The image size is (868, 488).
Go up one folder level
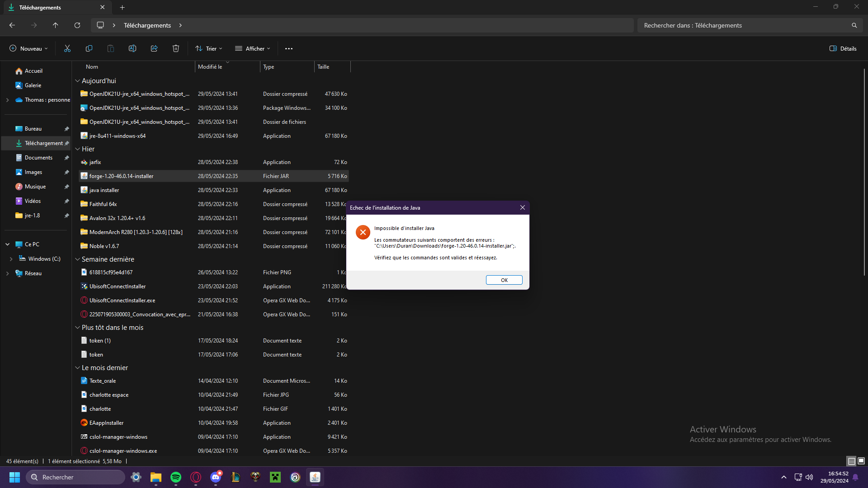(56, 25)
